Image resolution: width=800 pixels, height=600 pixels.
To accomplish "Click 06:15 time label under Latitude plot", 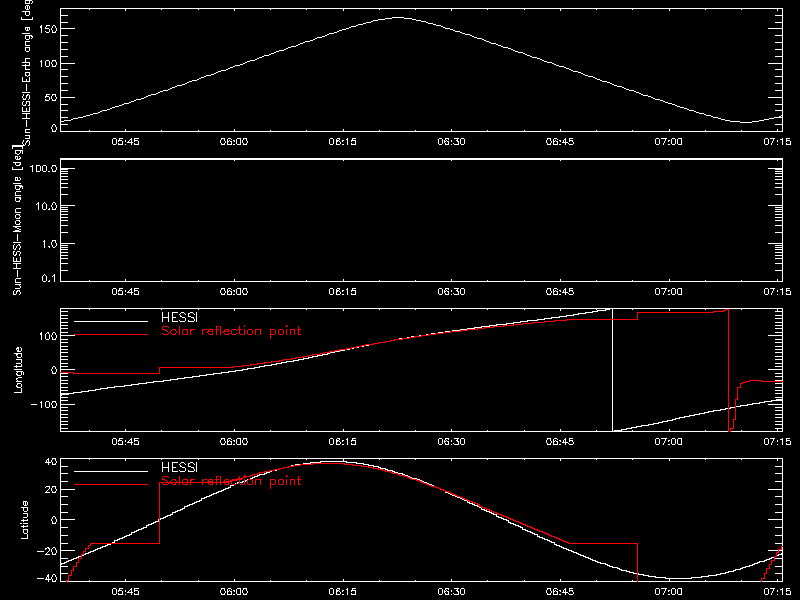I will pos(343,591).
